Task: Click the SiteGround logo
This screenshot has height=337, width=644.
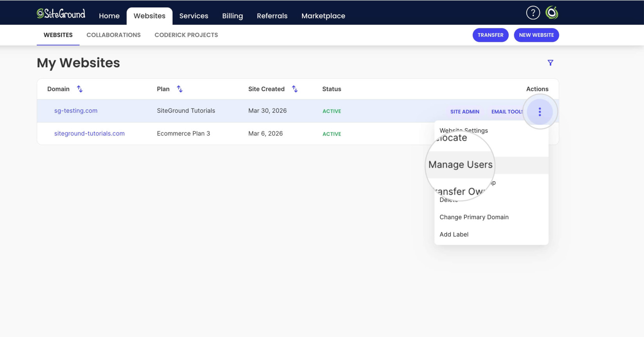Action: [x=61, y=14]
